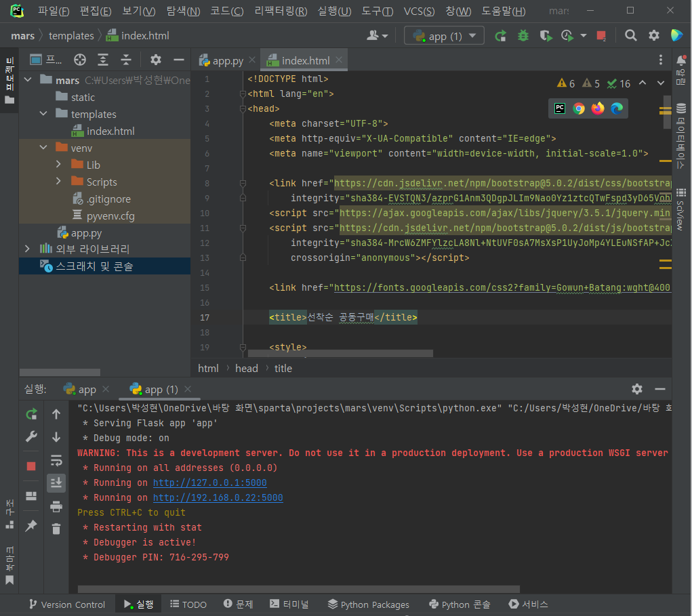Open Search Everywhere magnifier icon
The image size is (692, 616).
coord(630,35)
